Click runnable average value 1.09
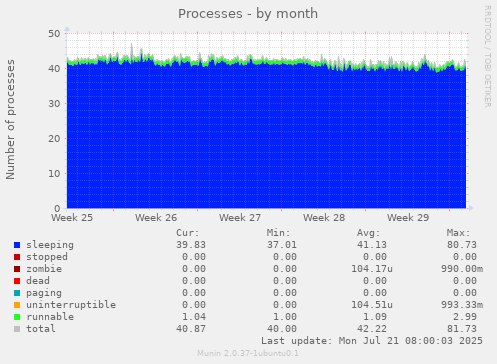Screen dimensions: 497x364 375,317
